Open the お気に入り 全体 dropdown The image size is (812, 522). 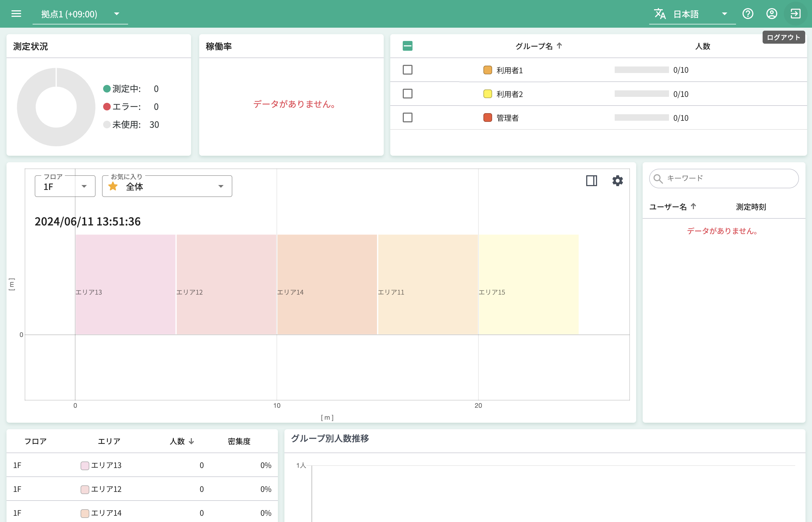pyautogui.click(x=167, y=186)
